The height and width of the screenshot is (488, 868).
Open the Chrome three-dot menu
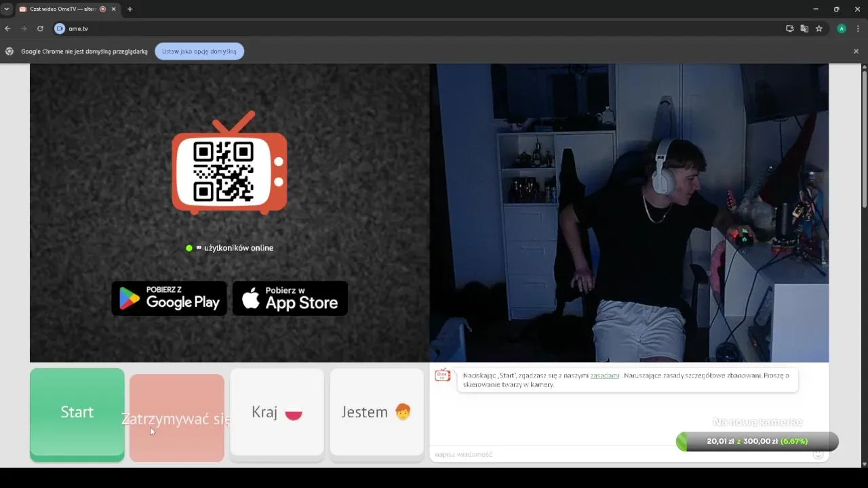pyautogui.click(x=858, y=28)
